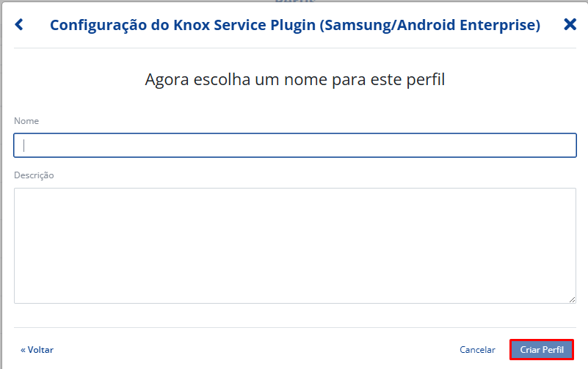Click the « symbol beside Voltar
The image size is (588, 369).
click(x=23, y=350)
